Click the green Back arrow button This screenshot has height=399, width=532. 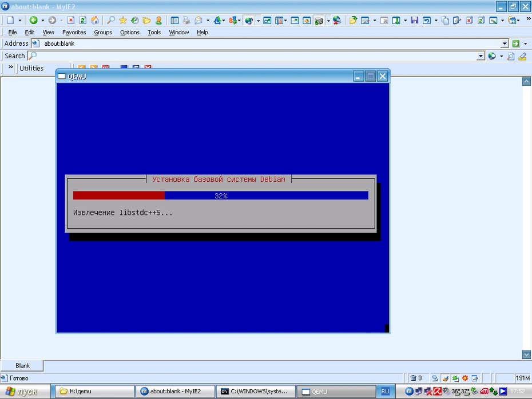[33, 20]
